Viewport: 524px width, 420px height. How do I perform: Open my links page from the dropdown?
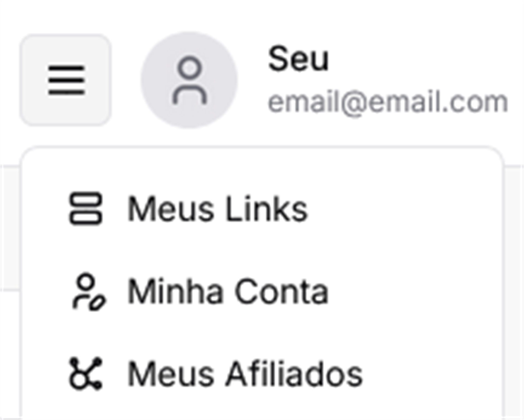pyautogui.click(x=218, y=209)
